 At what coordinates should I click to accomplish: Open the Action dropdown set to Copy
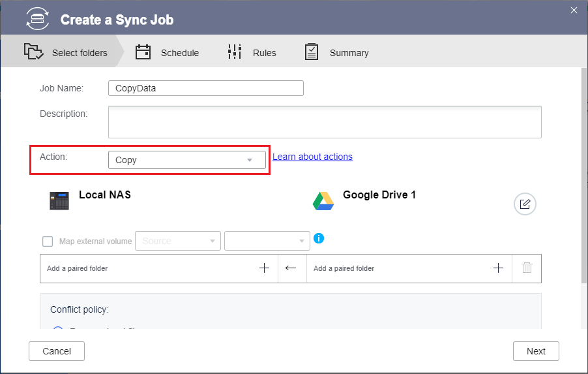[x=187, y=160]
